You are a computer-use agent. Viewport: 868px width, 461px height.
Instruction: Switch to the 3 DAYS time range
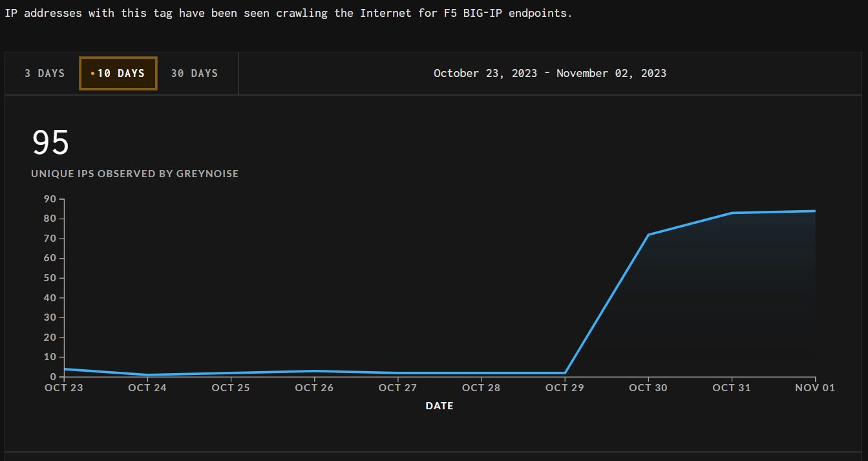45,74
